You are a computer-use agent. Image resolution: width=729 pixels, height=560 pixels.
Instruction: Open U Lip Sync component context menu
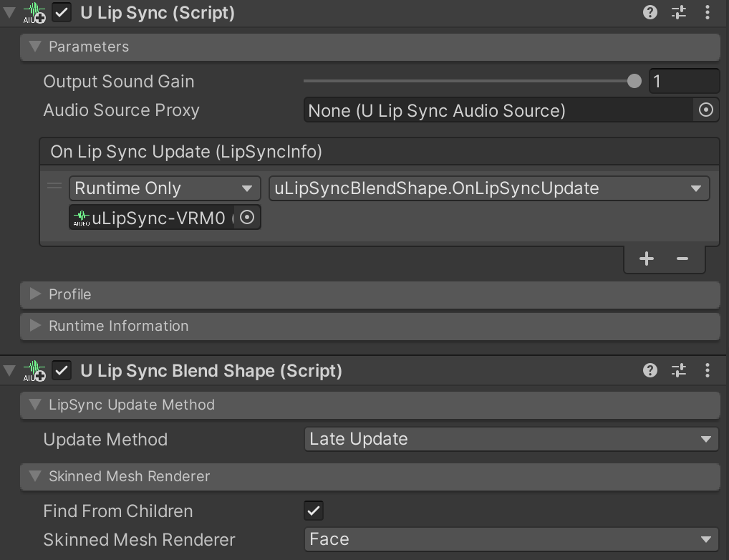[x=707, y=13]
